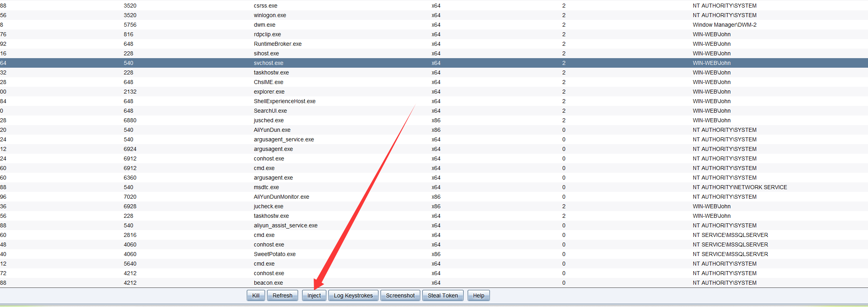Screen dimensions: 868x307
Task: Select the jusched.exe process row
Action: 269,120
